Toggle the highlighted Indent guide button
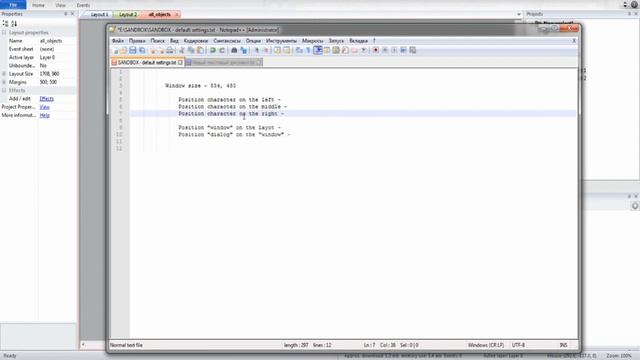Screen dimensions: 640x360 coord(318,50)
